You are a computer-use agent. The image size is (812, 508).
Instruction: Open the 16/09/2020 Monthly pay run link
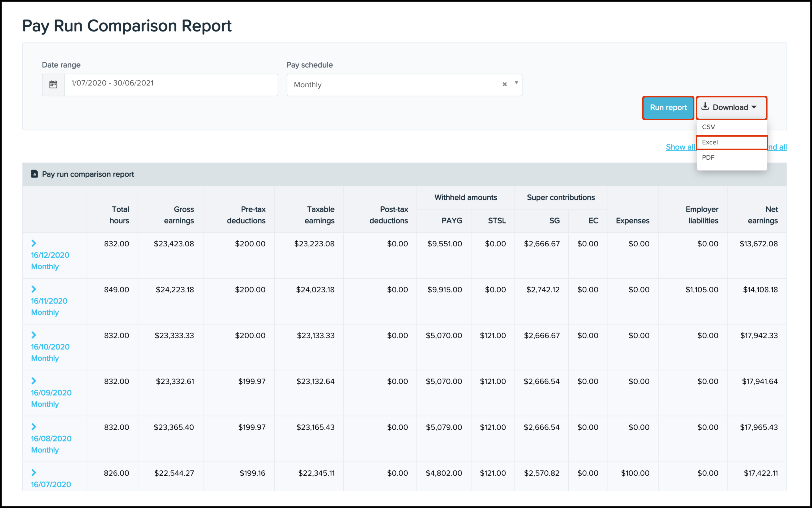[51, 393]
